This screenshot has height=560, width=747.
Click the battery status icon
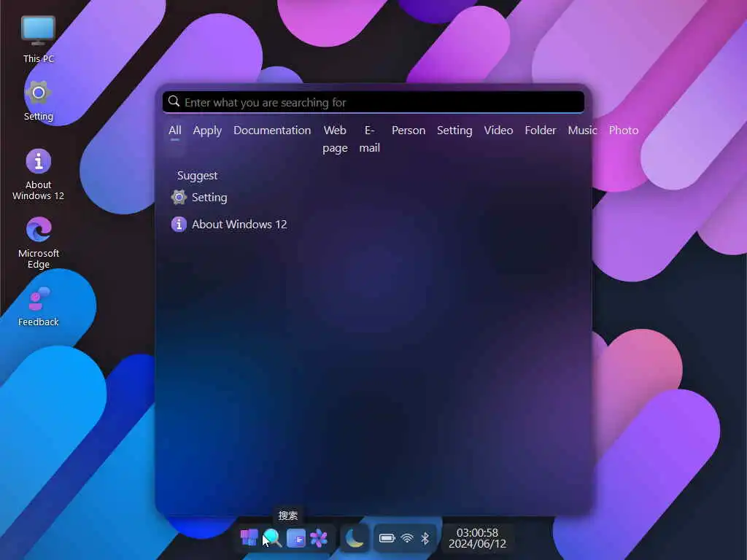[x=387, y=538]
